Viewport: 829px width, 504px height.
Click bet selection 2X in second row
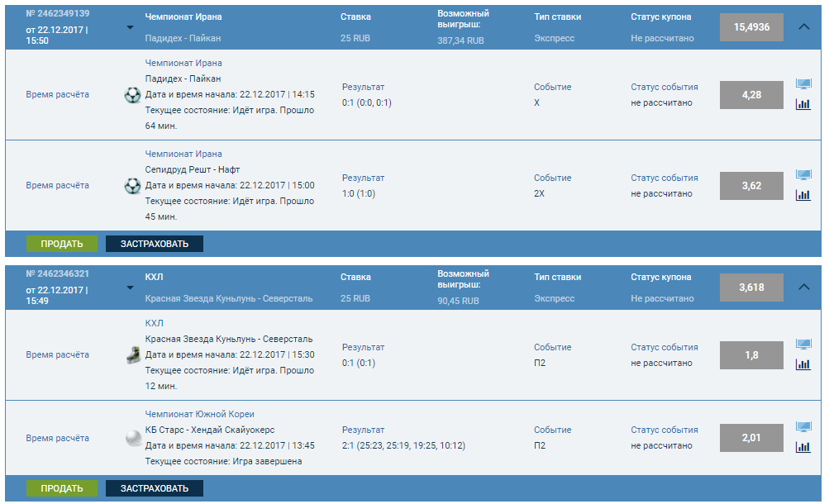click(x=539, y=193)
